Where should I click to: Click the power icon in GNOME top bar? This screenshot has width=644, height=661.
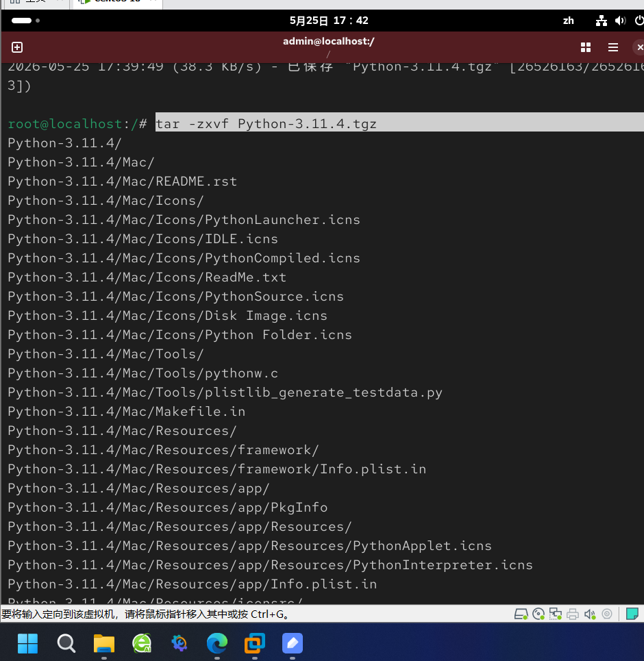click(x=639, y=21)
